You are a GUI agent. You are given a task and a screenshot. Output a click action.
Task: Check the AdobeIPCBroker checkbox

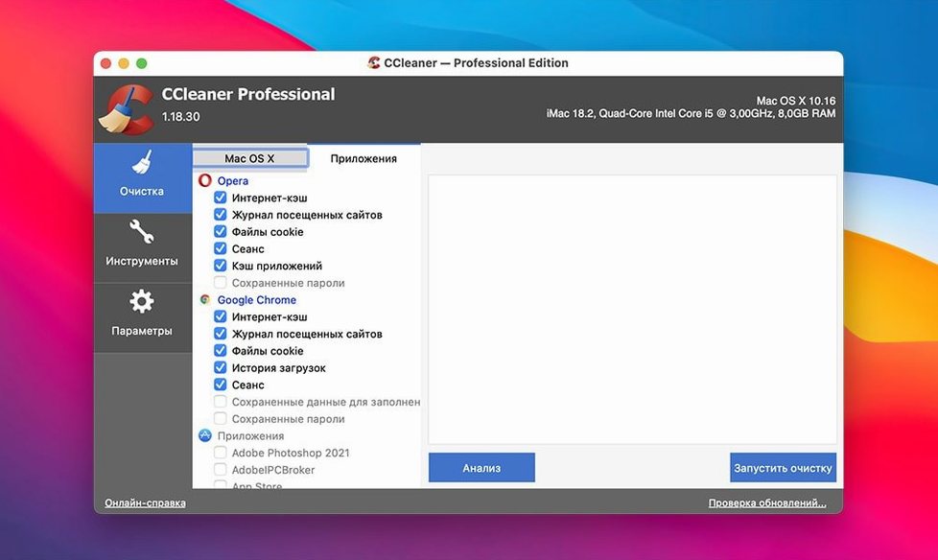(221, 470)
